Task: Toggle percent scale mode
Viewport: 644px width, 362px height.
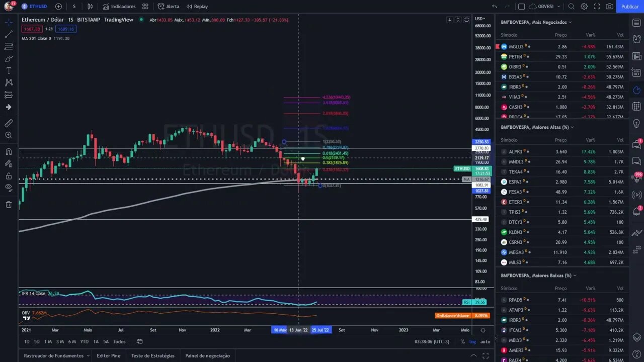Action: pos(462,342)
